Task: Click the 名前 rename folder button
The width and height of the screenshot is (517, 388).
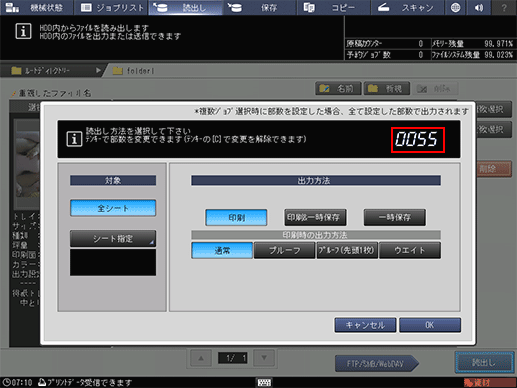Action: (x=338, y=89)
